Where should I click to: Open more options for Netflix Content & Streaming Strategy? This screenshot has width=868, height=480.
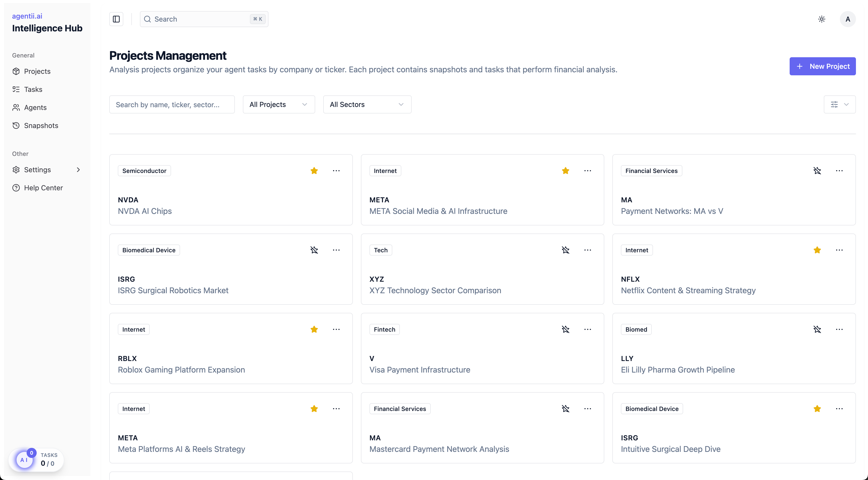pos(839,250)
